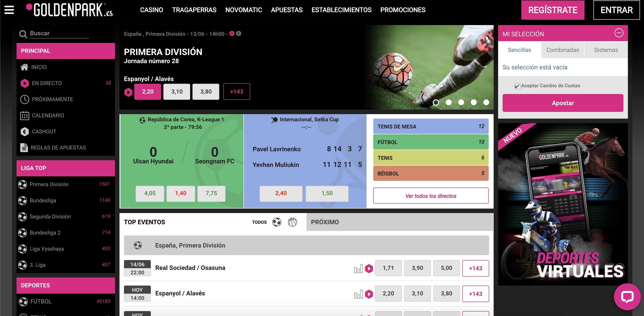Open statistics icon for Real Sociedad / Osasuna
This screenshot has height=316, width=644.
[x=358, y=269]
